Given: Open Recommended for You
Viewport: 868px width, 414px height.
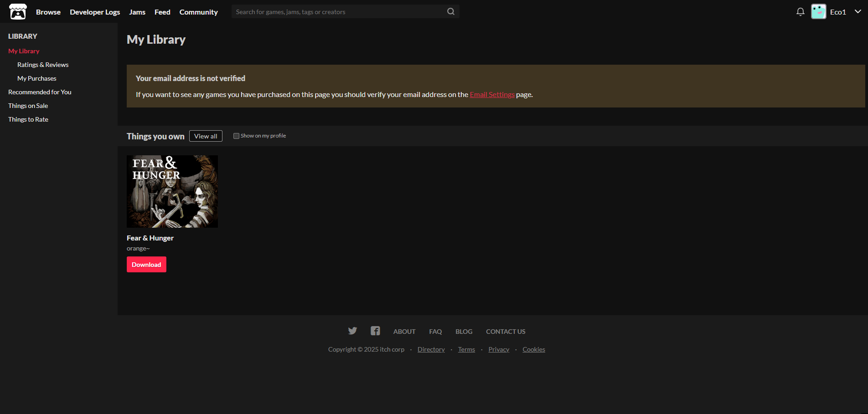Looking at the screenshot, I should tap(40, 92).
